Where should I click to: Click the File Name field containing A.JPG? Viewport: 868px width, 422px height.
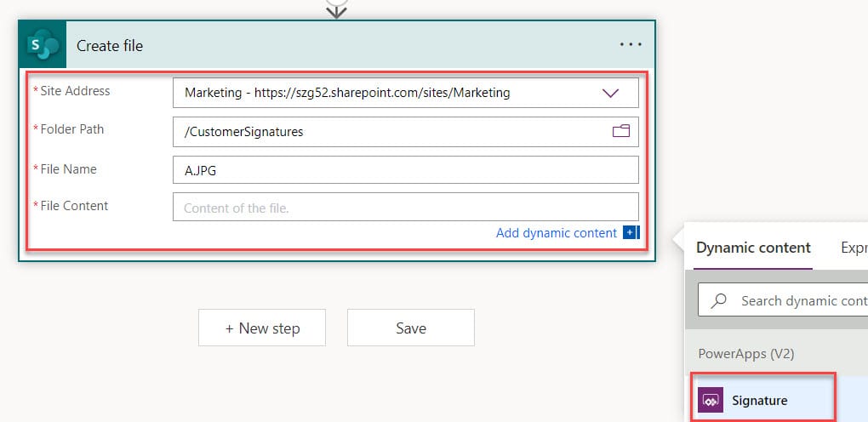click(x=406, y=169)
